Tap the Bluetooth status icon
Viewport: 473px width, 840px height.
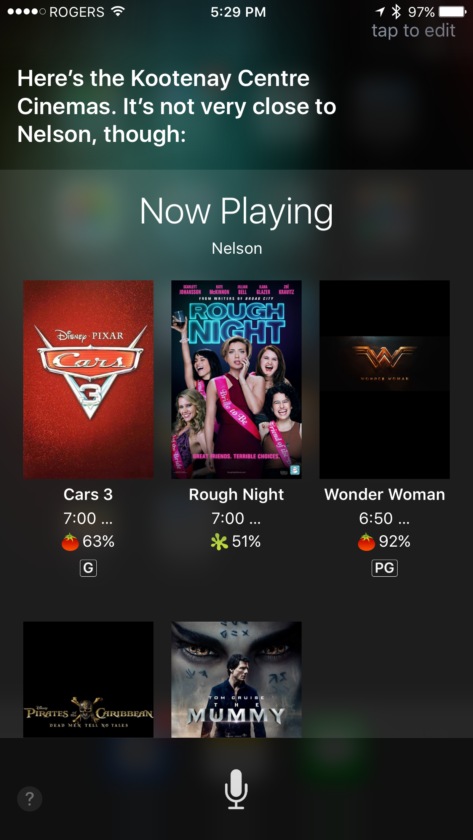[396, 11]
